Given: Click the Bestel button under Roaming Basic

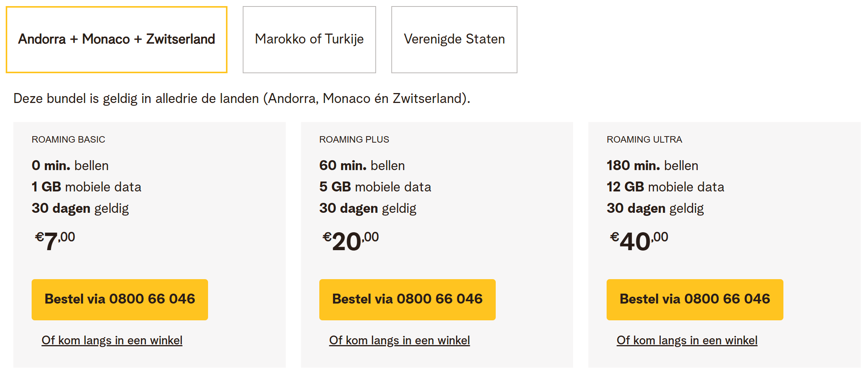Looking at the screenshot, I should 120,299.
